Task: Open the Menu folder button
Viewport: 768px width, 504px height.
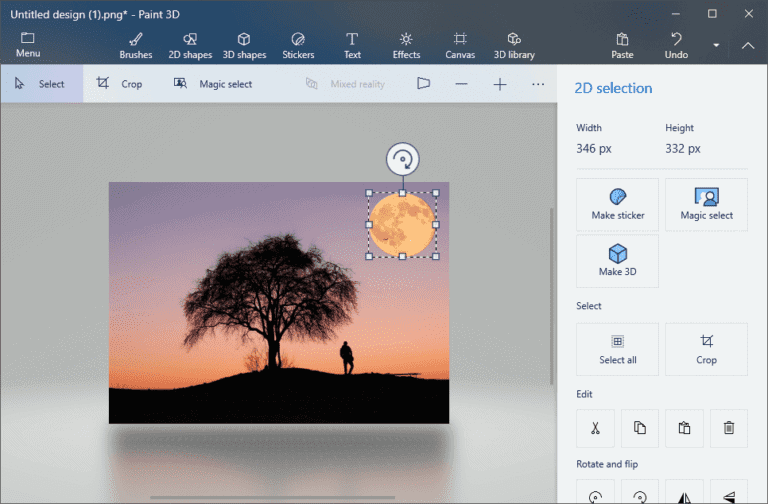Action: (x=28, y=45)
